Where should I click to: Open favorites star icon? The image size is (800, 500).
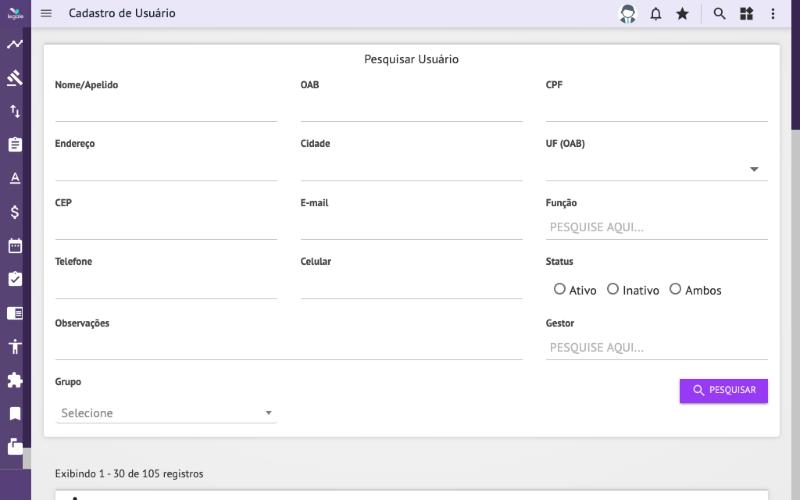682,14
